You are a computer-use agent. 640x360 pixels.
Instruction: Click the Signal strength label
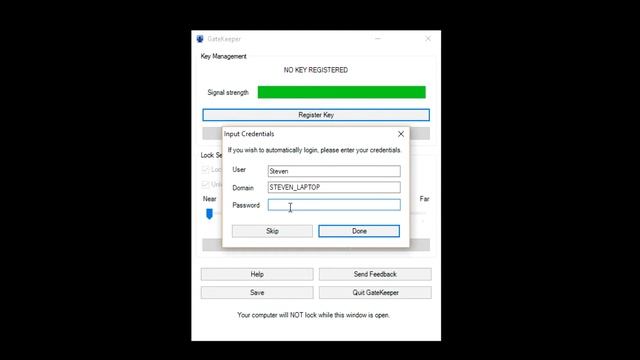click(x=228, y=93)
